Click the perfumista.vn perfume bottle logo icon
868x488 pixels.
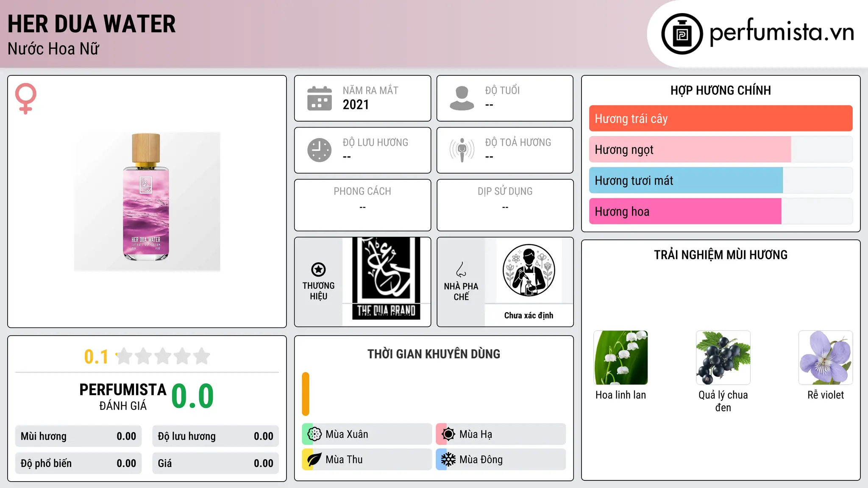coord(682,34)
